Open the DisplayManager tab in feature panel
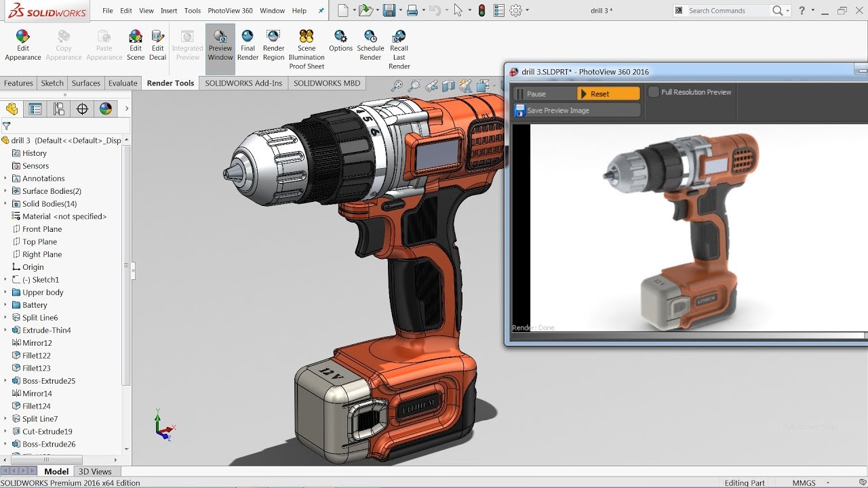Viewport: 868px width, 488px height. click(106, 109)
